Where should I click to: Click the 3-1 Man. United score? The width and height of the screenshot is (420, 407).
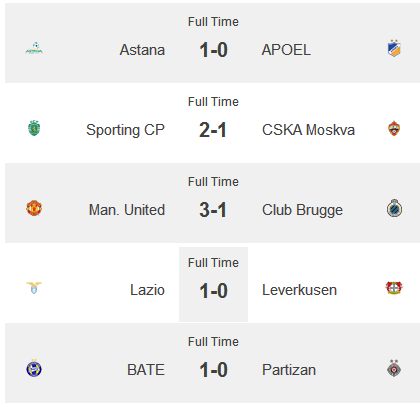(213, 210)
